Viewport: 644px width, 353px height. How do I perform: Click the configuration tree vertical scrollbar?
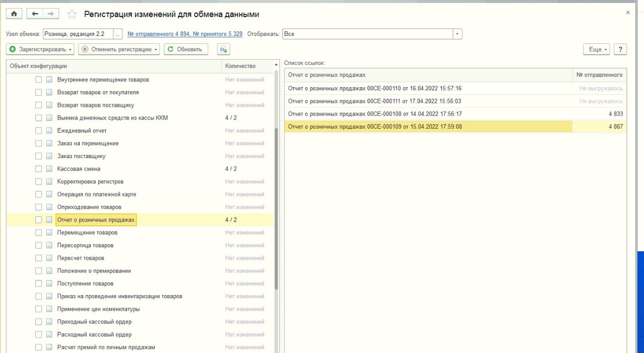tap(276, 209)
